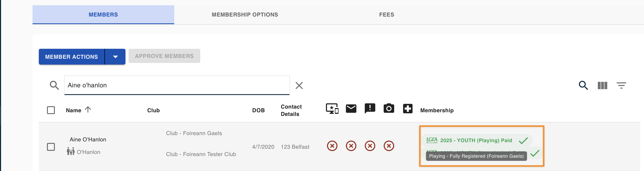Click the alert message bubble column icon
Viewport: 644px width, 171px height.
370,108
